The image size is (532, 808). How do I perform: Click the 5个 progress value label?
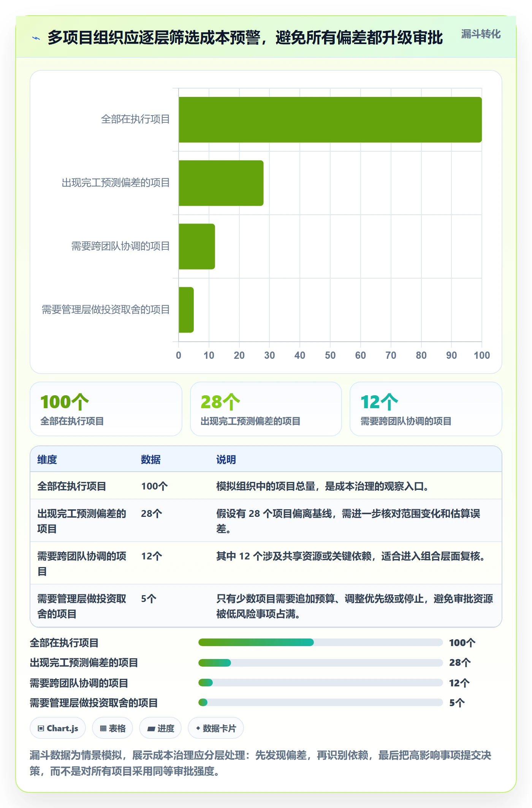pyautogui.click(x=457, y=703)
